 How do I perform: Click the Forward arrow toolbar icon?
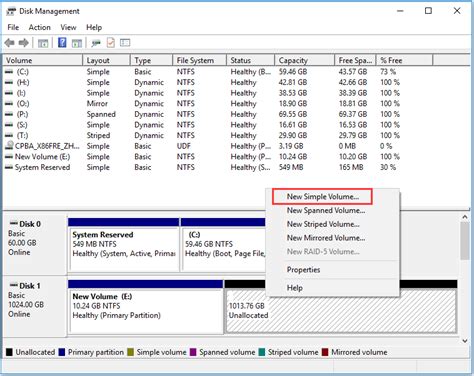coord(23,43)
